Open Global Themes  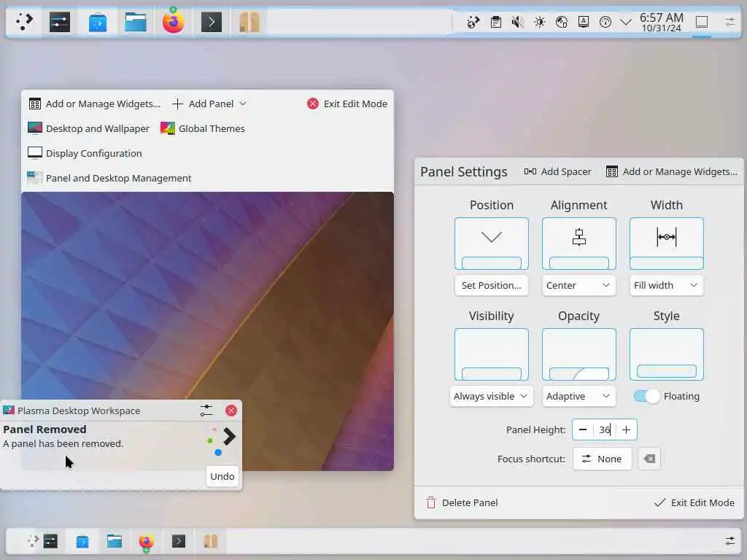(203, 128)
